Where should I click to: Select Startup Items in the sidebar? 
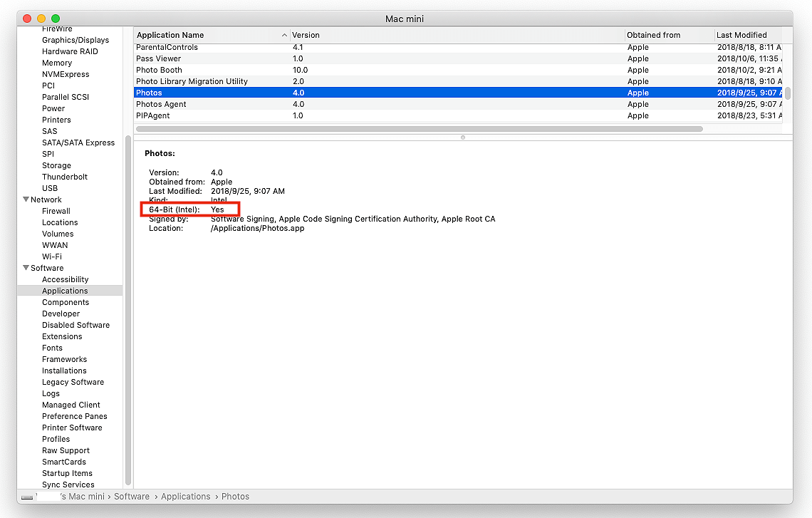[x=67, y=473]
